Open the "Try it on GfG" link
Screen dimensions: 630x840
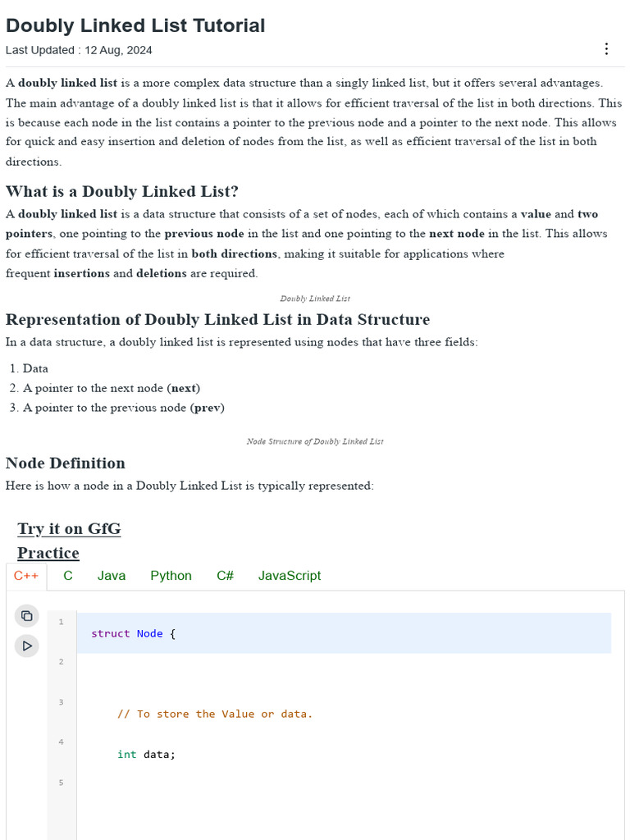point(70,529)
